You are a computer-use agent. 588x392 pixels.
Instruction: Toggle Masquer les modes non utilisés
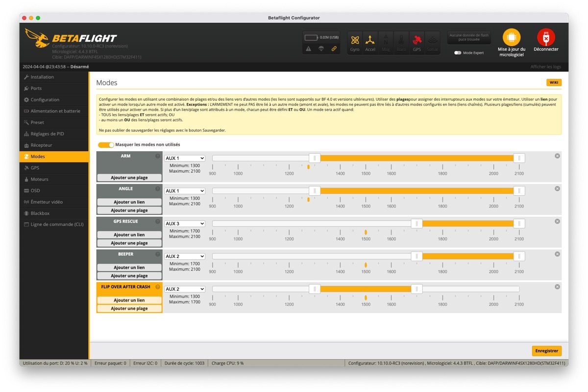pos(106,145)
